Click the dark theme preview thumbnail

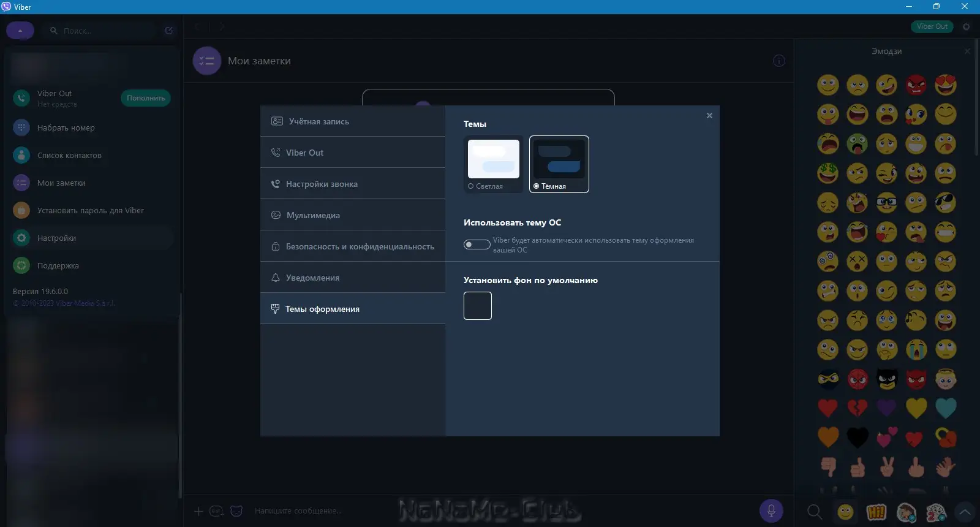[559, 159]
